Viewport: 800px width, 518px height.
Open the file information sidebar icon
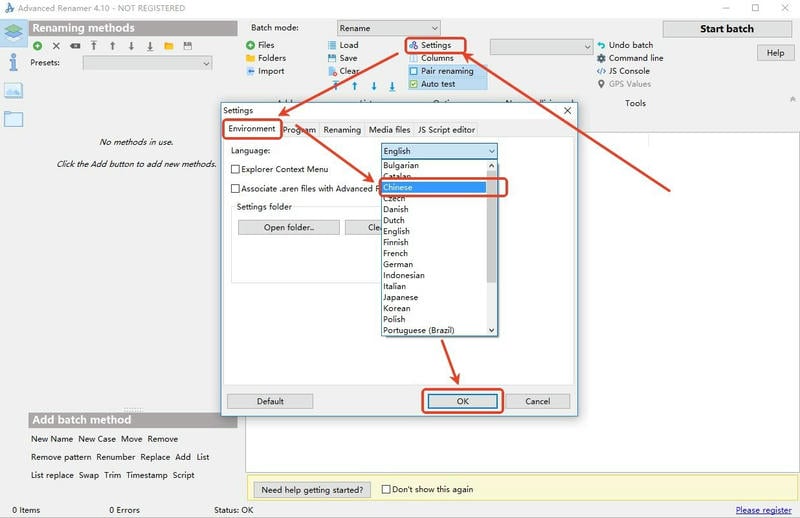click(x=13, y=62)
